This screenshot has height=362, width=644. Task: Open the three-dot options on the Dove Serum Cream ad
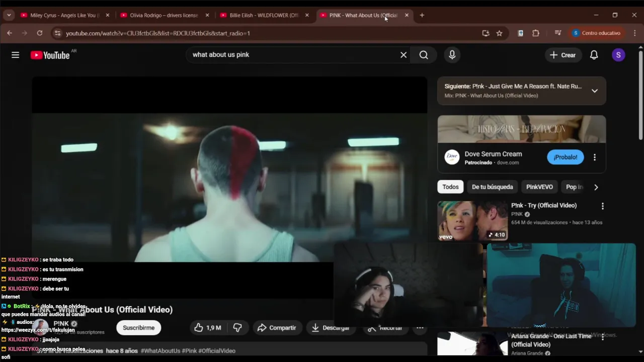click(x=595, y=157)
